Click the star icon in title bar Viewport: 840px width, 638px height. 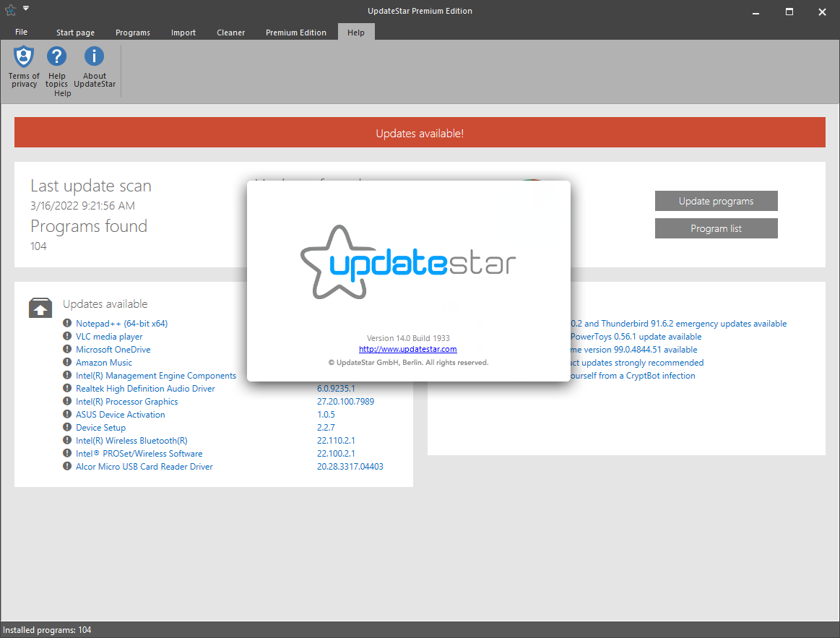click(x=10, y=9)
